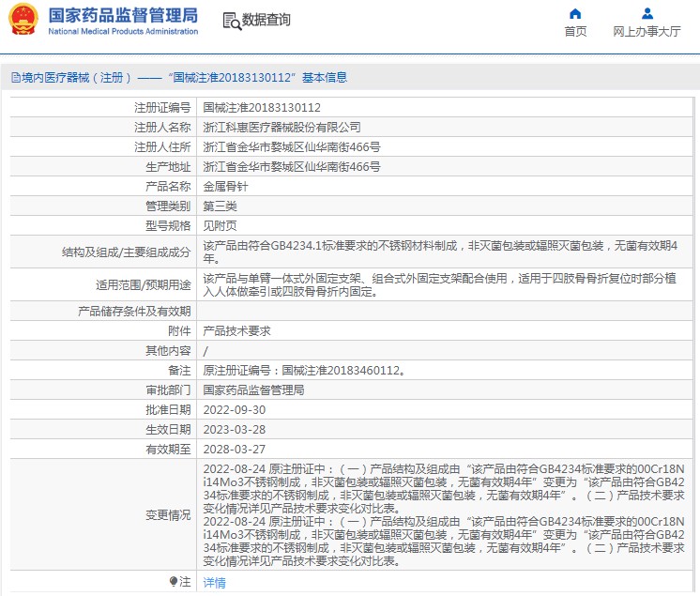Click the 变更情况 row label

(x=168, y=515)
